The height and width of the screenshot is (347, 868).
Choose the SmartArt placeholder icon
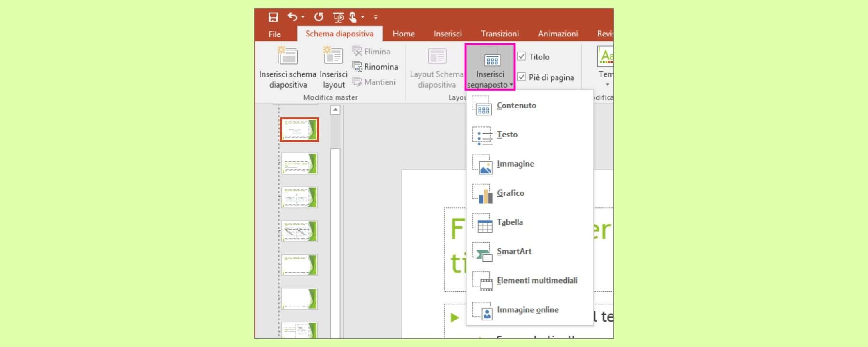pos(483,252)
